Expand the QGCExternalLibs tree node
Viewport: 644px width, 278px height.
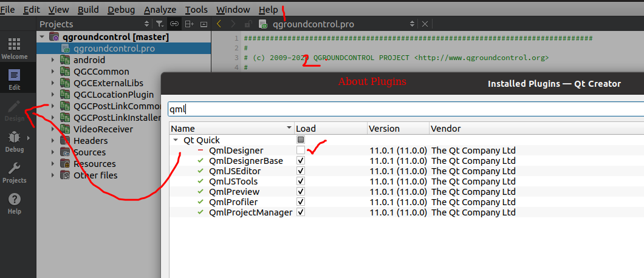point(53,83)
